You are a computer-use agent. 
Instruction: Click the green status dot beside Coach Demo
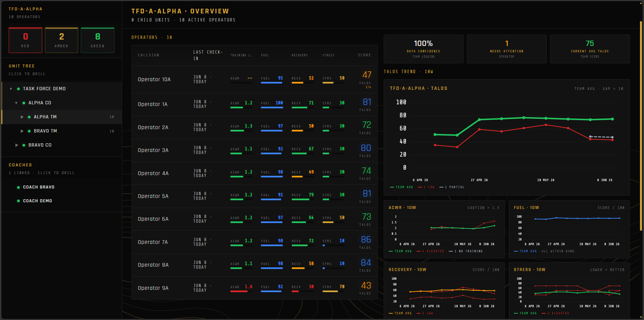[x=18, y=201]
